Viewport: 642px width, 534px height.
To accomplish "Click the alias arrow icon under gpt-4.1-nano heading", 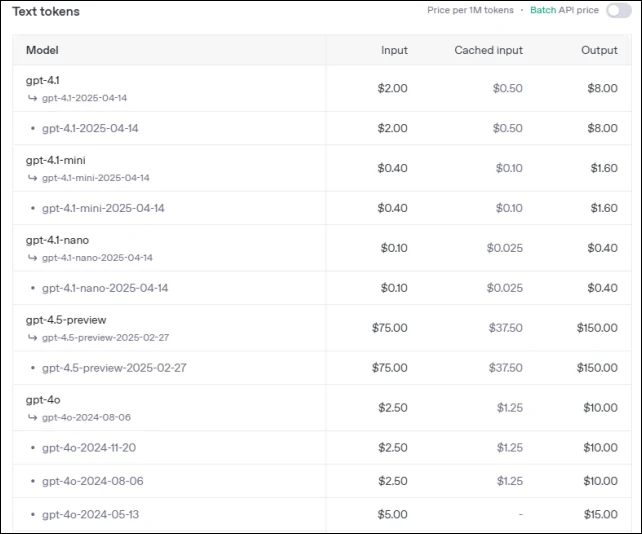I will pos(32,258).
